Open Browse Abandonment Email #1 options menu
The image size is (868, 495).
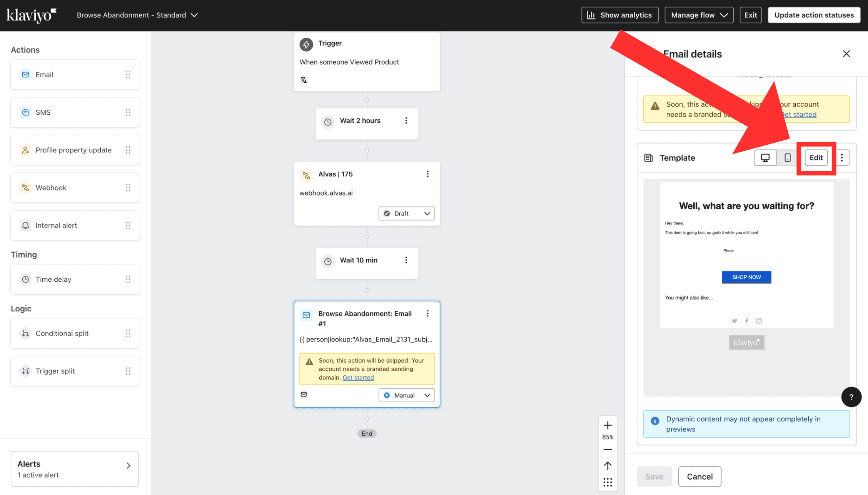427,314
